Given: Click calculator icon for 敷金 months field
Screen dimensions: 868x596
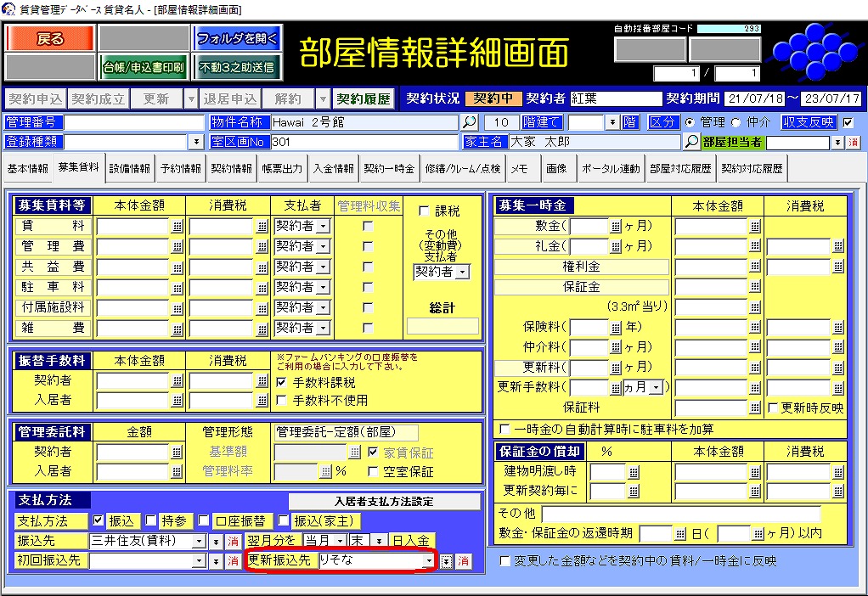Looking at the screenshot, I should pyautogui.click(x=616, y=227).
